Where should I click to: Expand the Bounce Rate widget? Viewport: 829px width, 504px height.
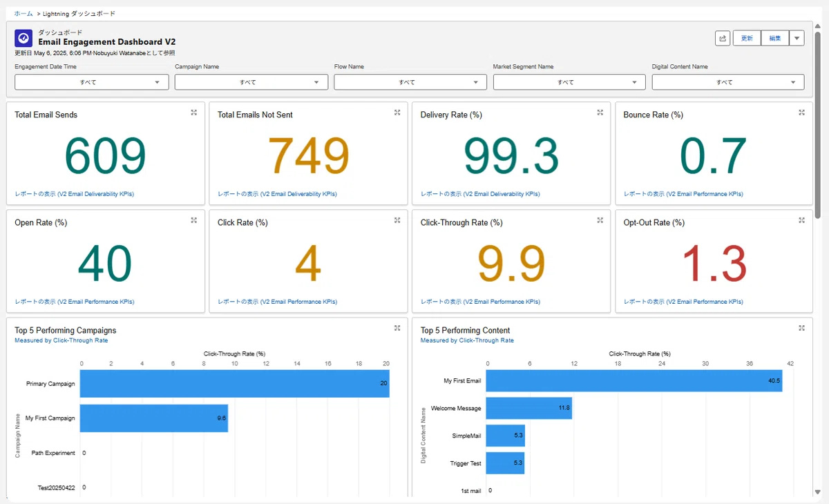[802, 113]
